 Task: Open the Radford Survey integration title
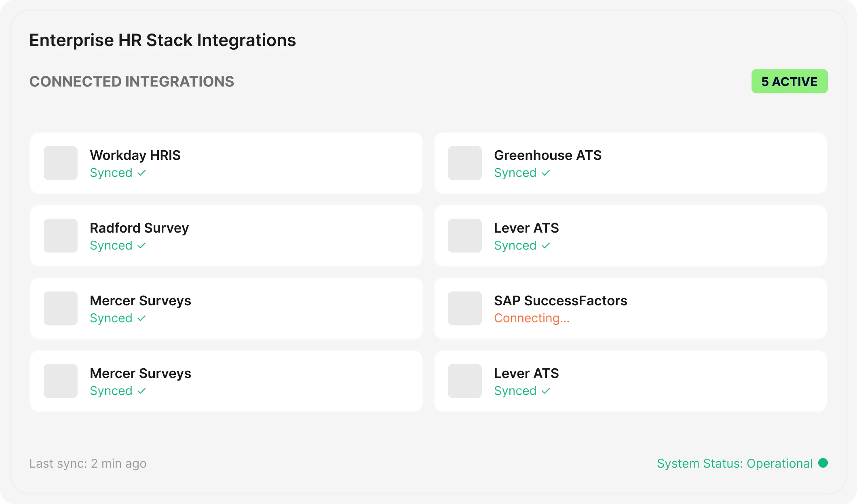[x=139, y=228]
